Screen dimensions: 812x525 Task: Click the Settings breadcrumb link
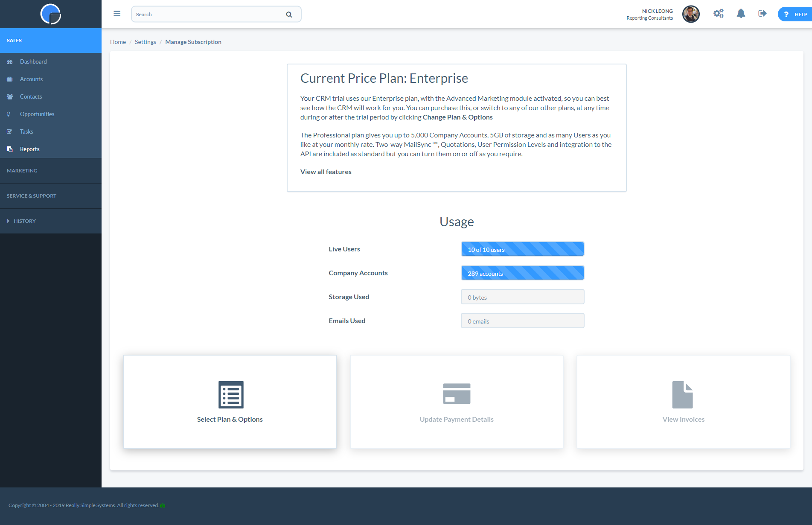146,42
